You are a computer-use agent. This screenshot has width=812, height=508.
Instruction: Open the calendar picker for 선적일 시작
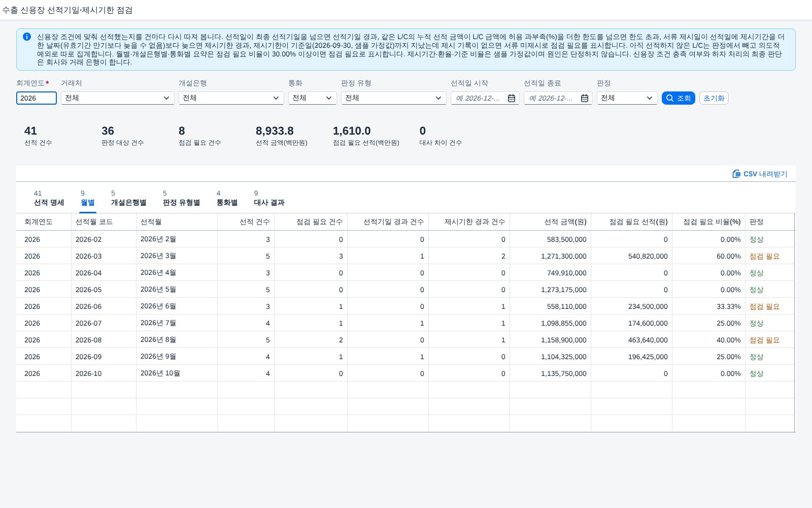[x=512, y=98]
